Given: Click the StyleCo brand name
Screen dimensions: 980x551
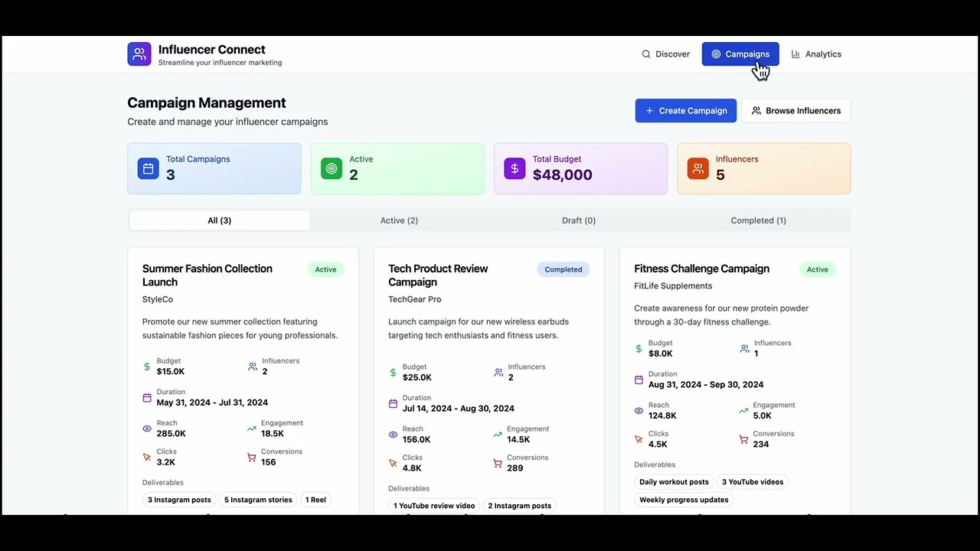Looking at the screenshot, I should click(158, 299).
